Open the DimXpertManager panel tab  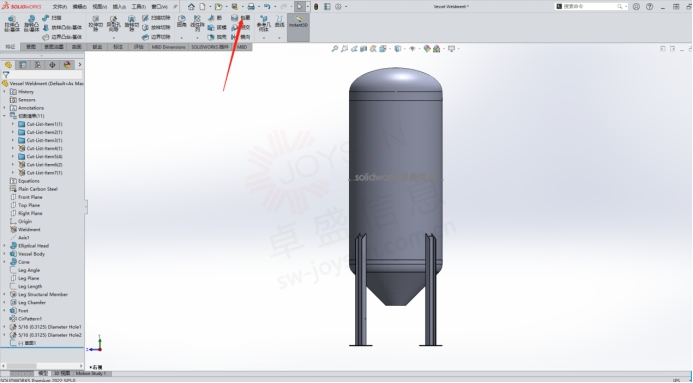click(x=52, y=65)
